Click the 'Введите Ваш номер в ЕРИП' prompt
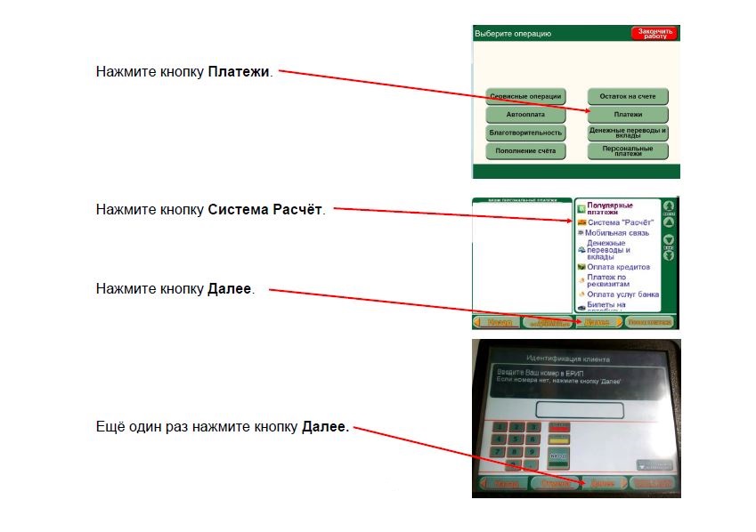 coord(540,373)
